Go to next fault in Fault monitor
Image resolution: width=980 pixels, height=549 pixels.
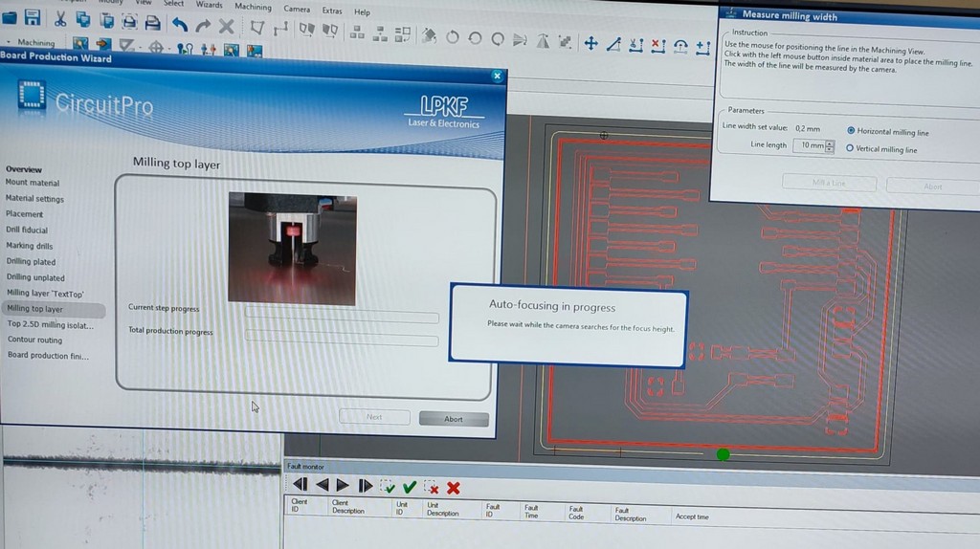pos(343,485)
